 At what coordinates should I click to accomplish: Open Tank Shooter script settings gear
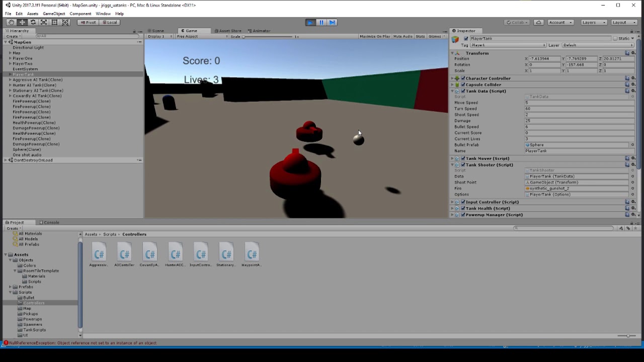click(x=633, y=165)
